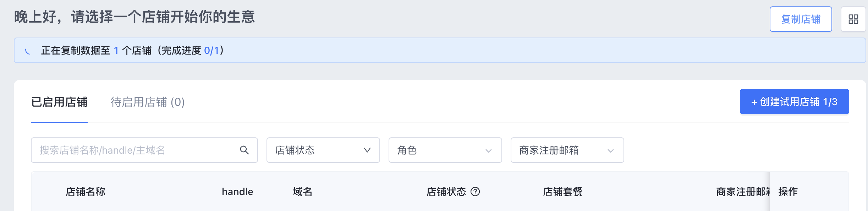This screenshot has height=211, width=868.
Task: Click the 店铺状态 help question icon
Action: click(x=475, y=192)
